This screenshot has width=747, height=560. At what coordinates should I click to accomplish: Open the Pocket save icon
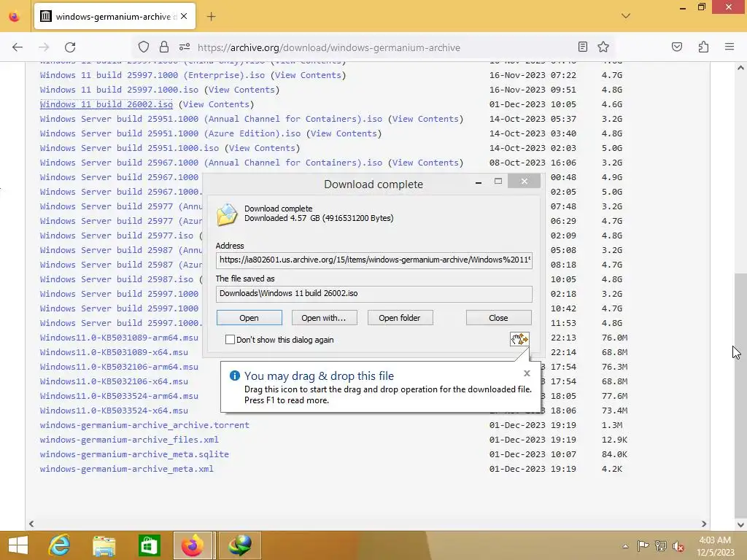pyautogui.click(x=676, y=47)
